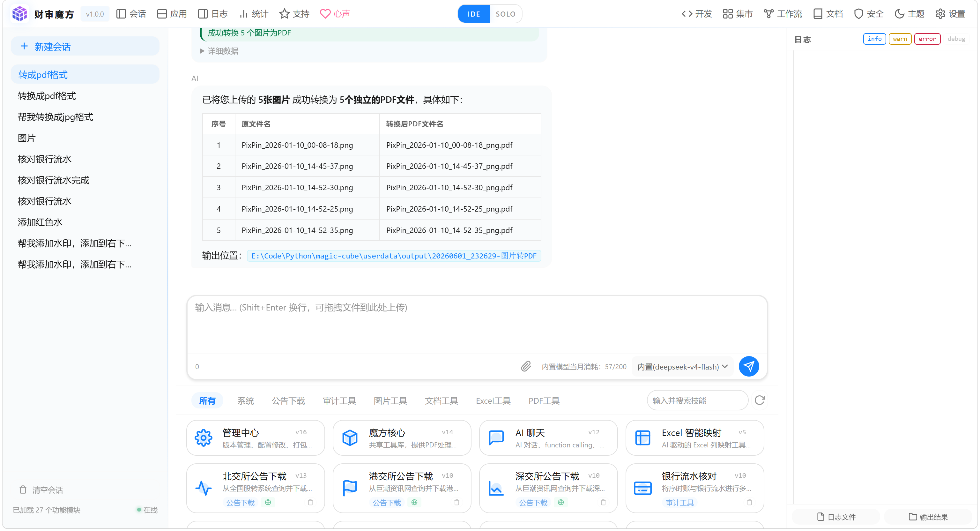Delete 银行流水核对 with trash icon
980x531 pixels.
(x=750, y=503)
